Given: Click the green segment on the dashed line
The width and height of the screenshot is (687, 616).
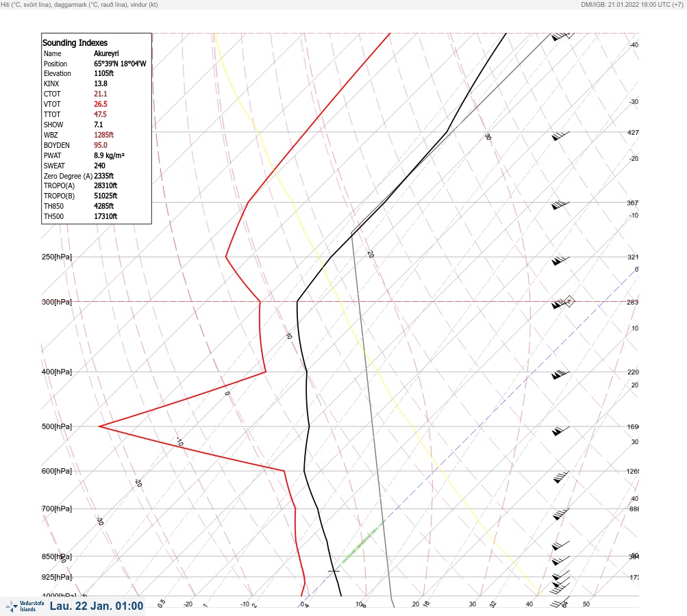Looking at the screenshot, I should pyautogui.click(x=363, y=541).
